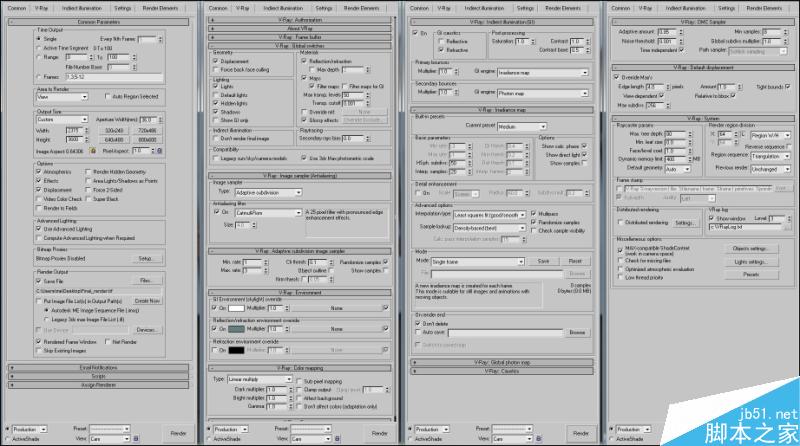Image resolution: width=800 pixels, height=446 pixels.
Task: Click the Primary bounces Multiplier spinner
Action: point(456,71)
